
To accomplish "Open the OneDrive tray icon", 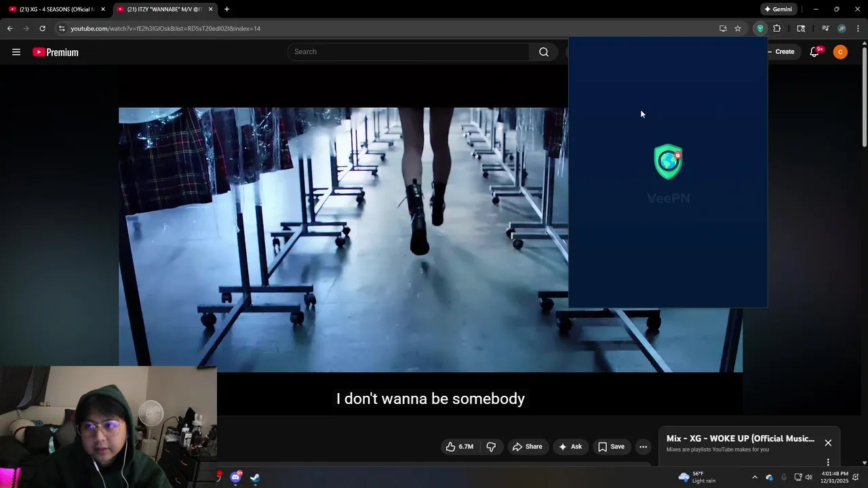I will 770,477.
